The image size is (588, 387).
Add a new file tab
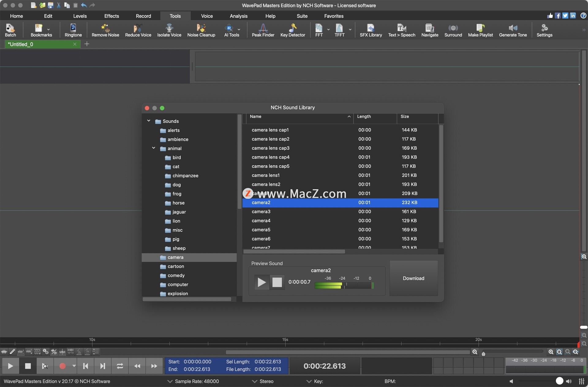[x=87, y=44]
